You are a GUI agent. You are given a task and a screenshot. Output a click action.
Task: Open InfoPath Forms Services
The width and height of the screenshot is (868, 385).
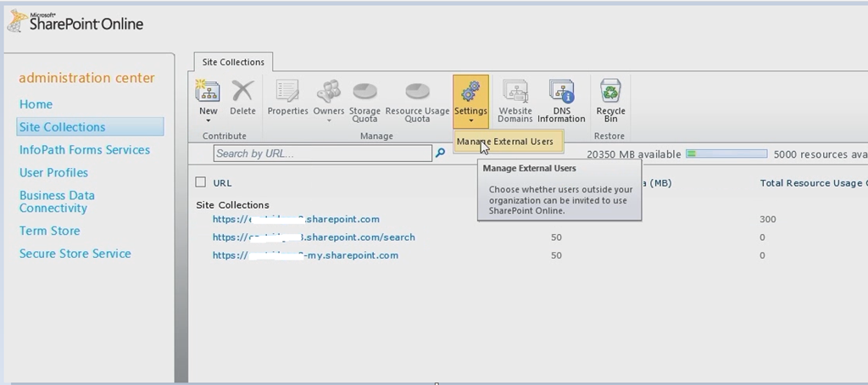click(85, 149)
